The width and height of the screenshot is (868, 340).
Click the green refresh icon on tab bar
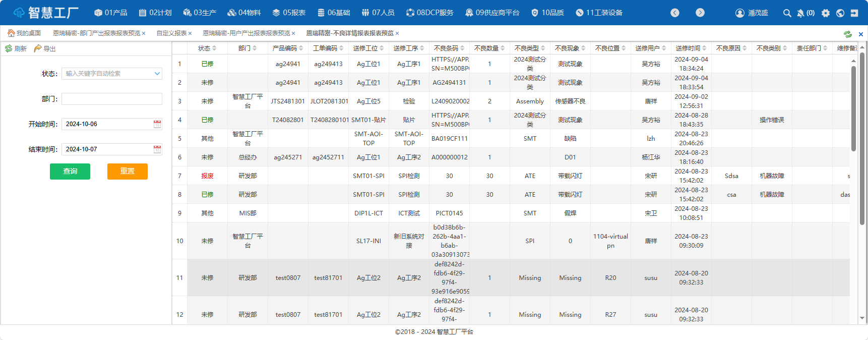coord(847,34)
